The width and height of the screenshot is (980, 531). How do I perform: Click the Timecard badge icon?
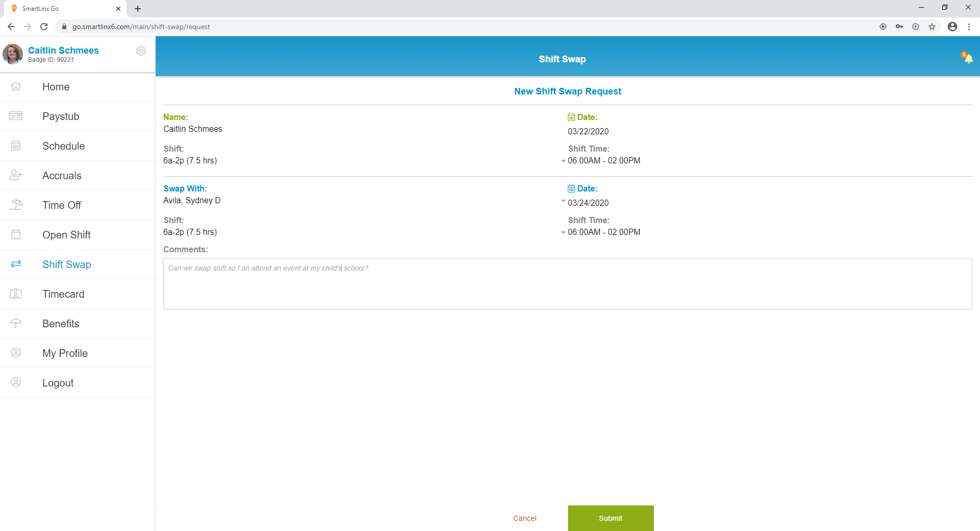16,294
